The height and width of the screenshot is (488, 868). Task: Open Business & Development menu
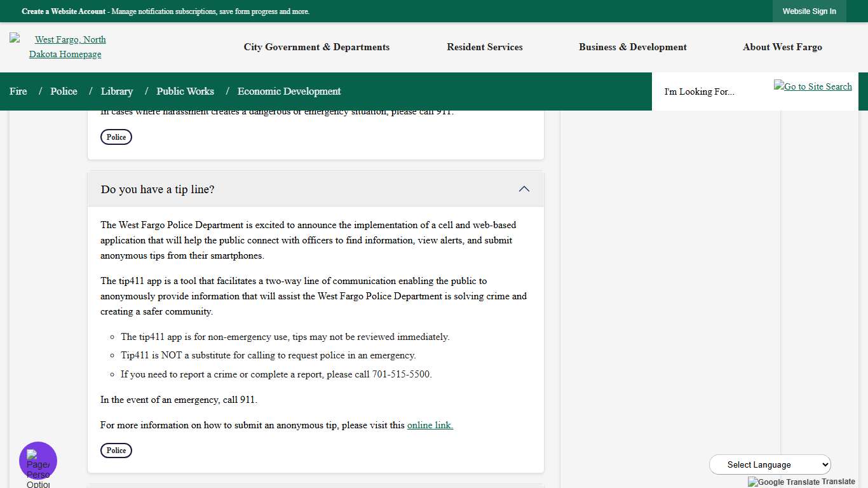coord(633,47)
